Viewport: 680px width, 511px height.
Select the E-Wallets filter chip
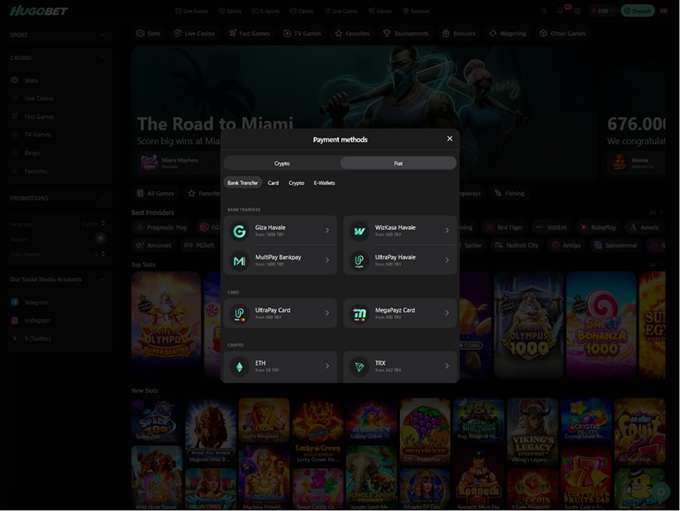tap(324, 183)
